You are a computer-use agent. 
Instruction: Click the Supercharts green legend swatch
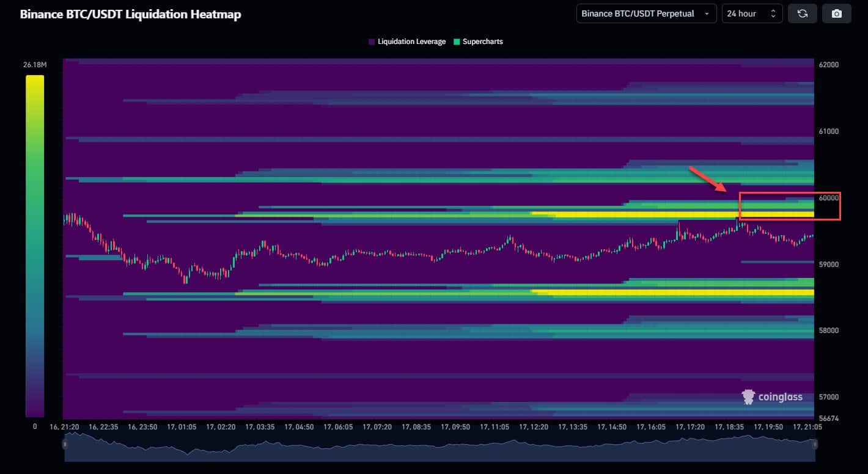(x=457, y=42)
